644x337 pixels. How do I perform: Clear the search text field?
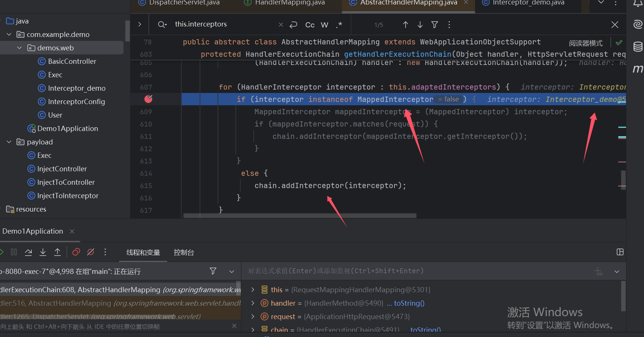281,25
